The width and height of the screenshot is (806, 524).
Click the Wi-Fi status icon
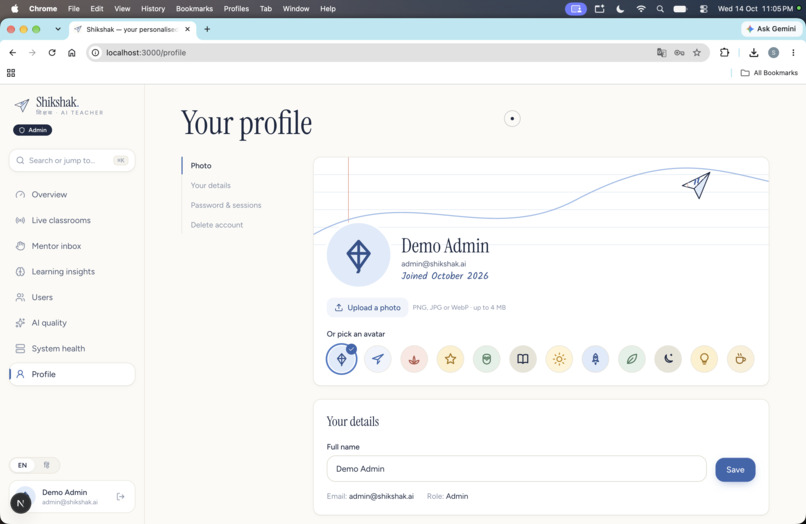[x=640, y=9]
